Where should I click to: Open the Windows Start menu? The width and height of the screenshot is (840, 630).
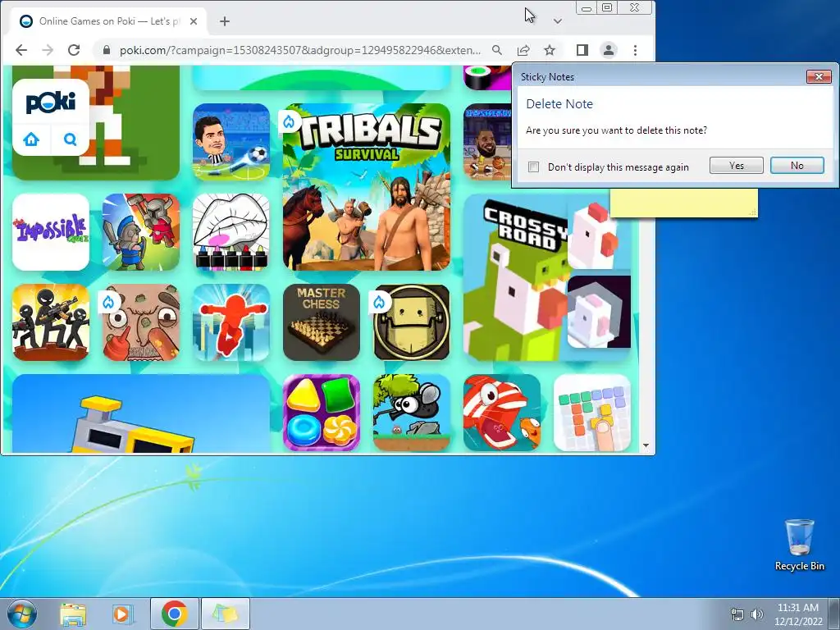22,614
